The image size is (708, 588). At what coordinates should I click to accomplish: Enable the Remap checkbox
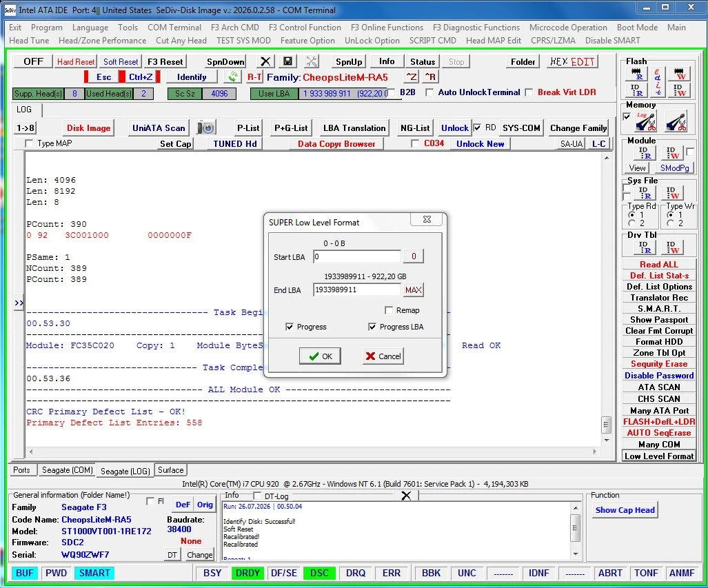pos(389,310)
